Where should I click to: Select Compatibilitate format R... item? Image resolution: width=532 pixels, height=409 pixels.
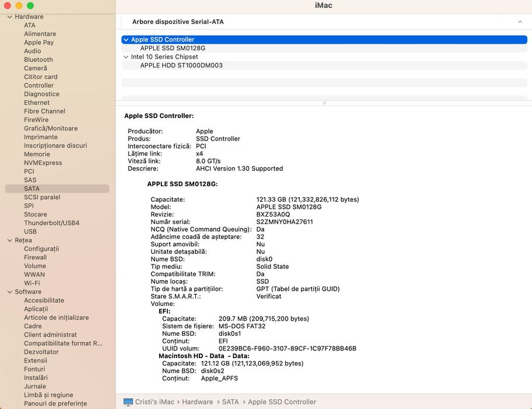(63, 343)
